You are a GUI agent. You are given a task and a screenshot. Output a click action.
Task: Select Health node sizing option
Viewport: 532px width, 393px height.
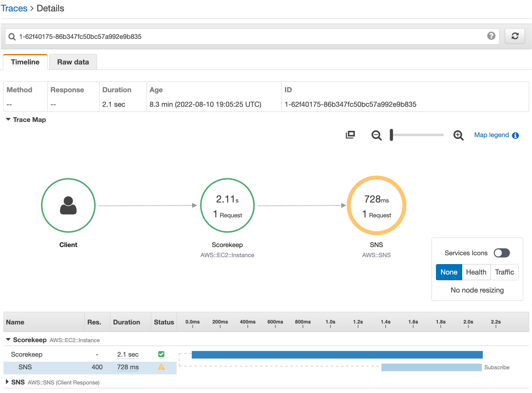click(x=476, y=272)
